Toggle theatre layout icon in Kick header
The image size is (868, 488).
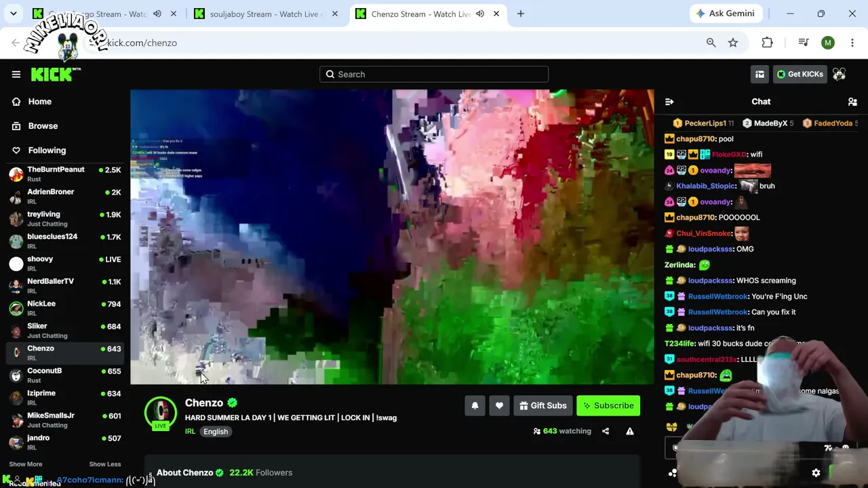759,75
